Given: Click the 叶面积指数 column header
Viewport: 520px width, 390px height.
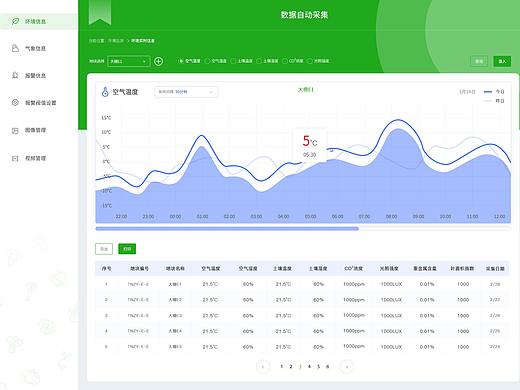Looking at the screenshot, I should pyautogui.click(x=462, y=268).
